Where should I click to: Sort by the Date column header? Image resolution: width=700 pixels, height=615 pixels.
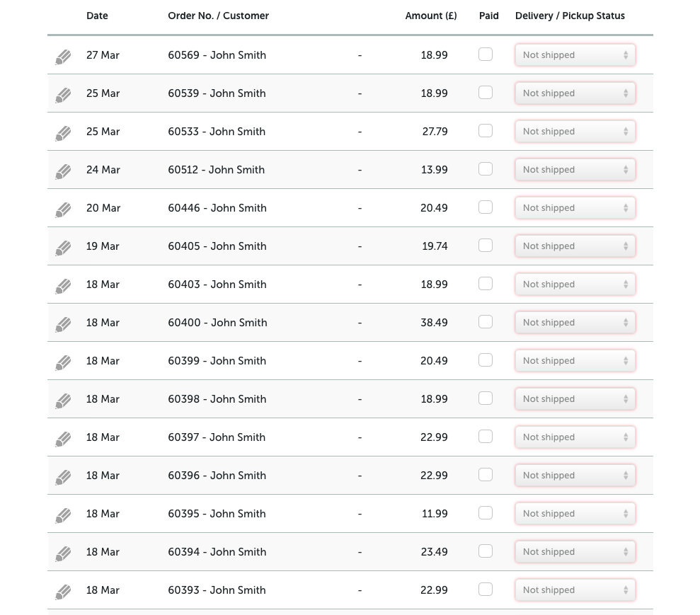pos(97,16)
